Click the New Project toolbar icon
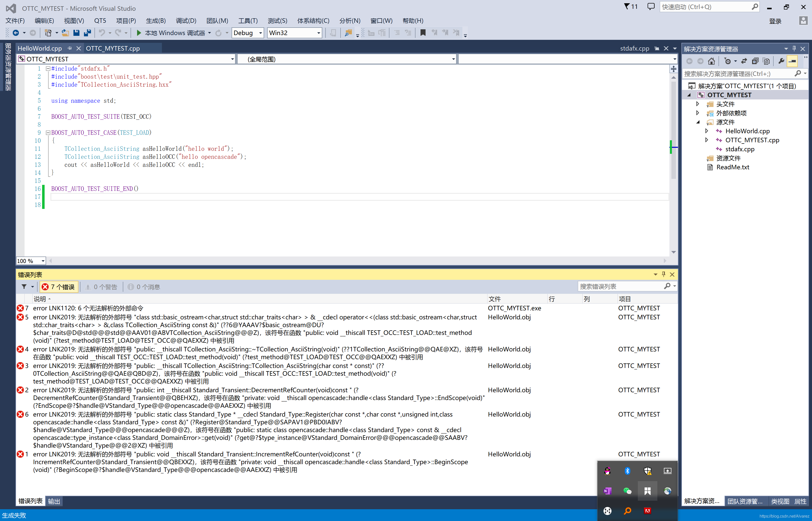812x521 pixels. [x=48, y=33]
